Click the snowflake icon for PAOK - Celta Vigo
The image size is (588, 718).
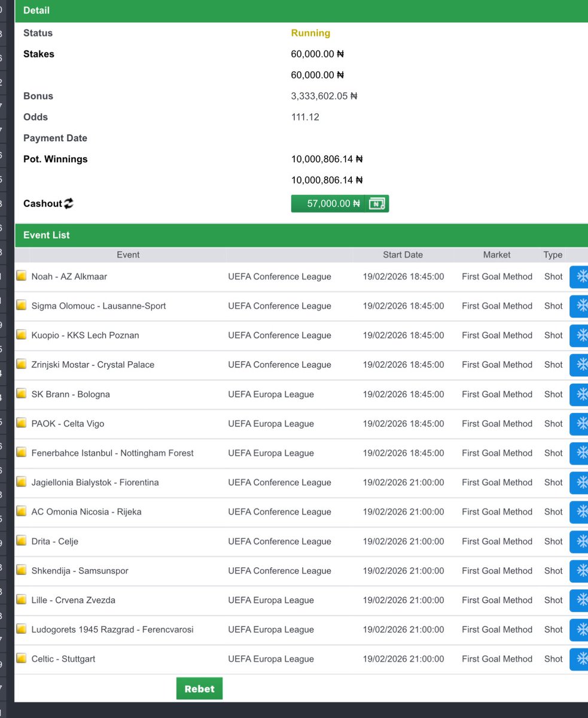point(581,424)
